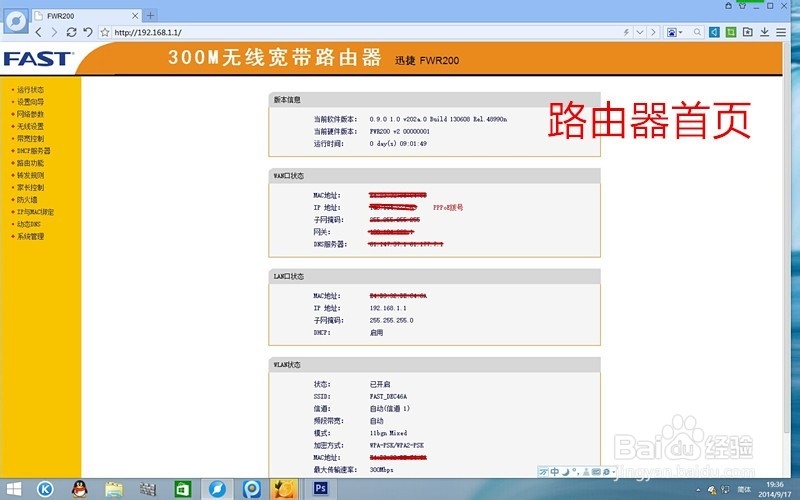Click the hardware version FWR200 v2 text
Image resolution: width=800 pixels, height=500 pixels.
[x=399, y=132]
